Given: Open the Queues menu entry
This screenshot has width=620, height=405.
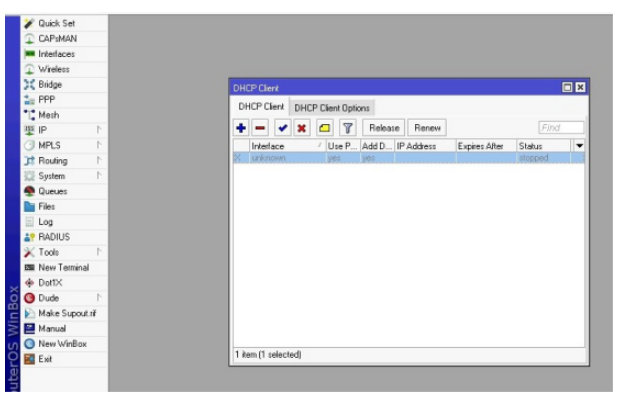Looking at the screenshot, I should [53, 191].
